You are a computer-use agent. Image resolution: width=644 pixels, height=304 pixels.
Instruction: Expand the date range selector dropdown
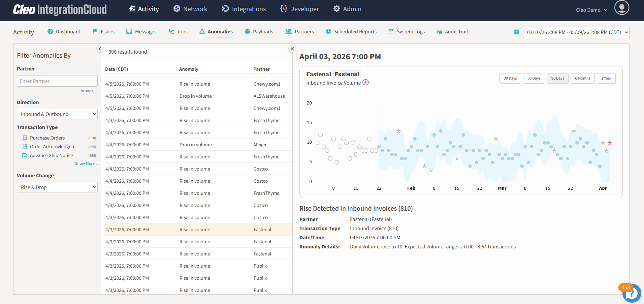(x=576, y=32)
